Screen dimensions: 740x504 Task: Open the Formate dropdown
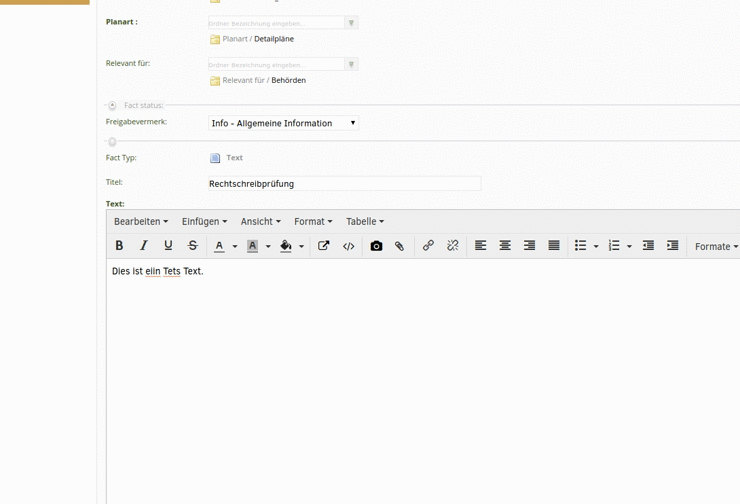(x=716, y=246)
